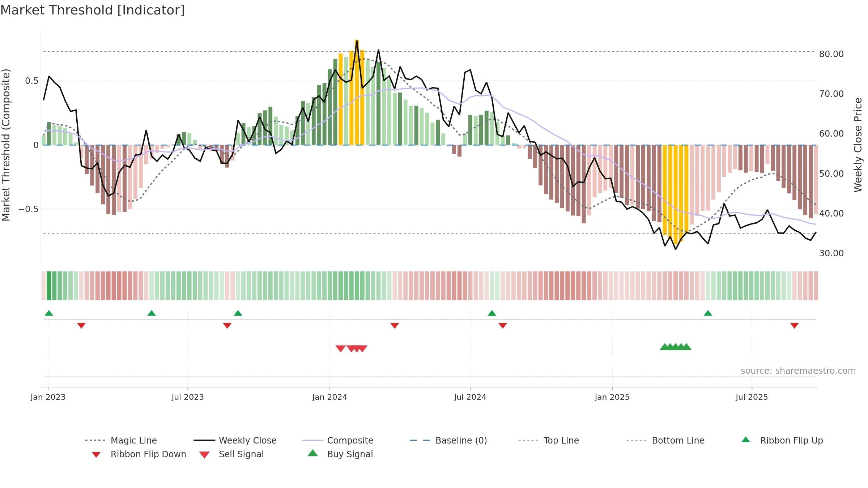Click the green ribbon flip up marker after Jul 2024

(x=492, y=313)
